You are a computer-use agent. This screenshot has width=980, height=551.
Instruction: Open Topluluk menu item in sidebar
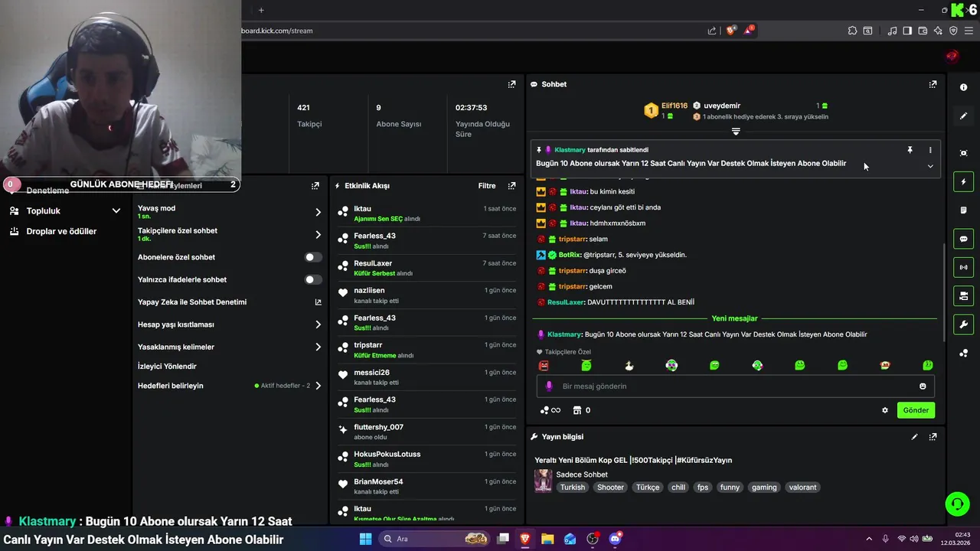(x=44, y=210)
